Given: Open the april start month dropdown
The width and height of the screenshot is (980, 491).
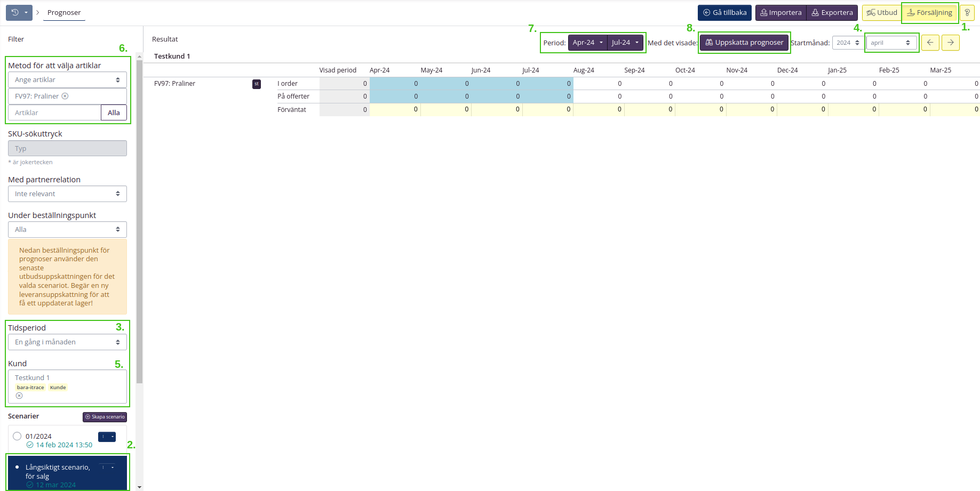Looking at the screenshot, I should (890, 43).
